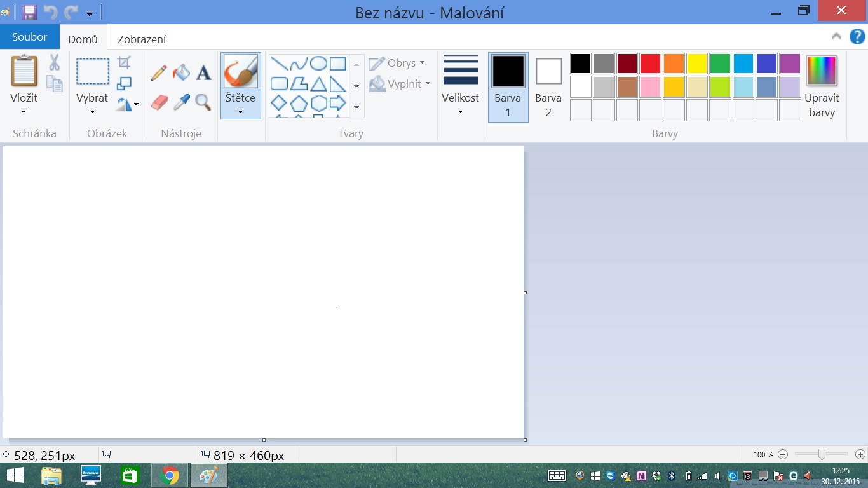Viewport: 868px width, 488px height.
Task: Choose the right arrow shape
Action: coord(338,103)
